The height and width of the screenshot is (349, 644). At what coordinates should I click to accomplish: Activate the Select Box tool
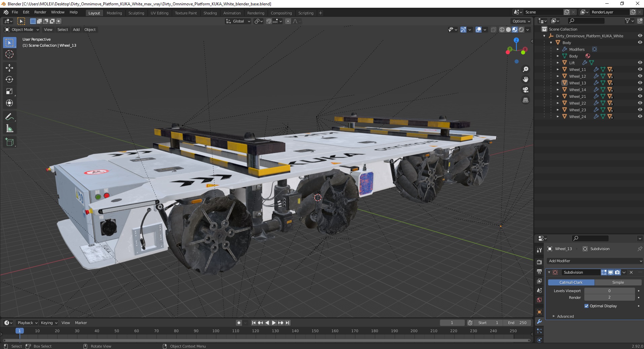[9, 43]
